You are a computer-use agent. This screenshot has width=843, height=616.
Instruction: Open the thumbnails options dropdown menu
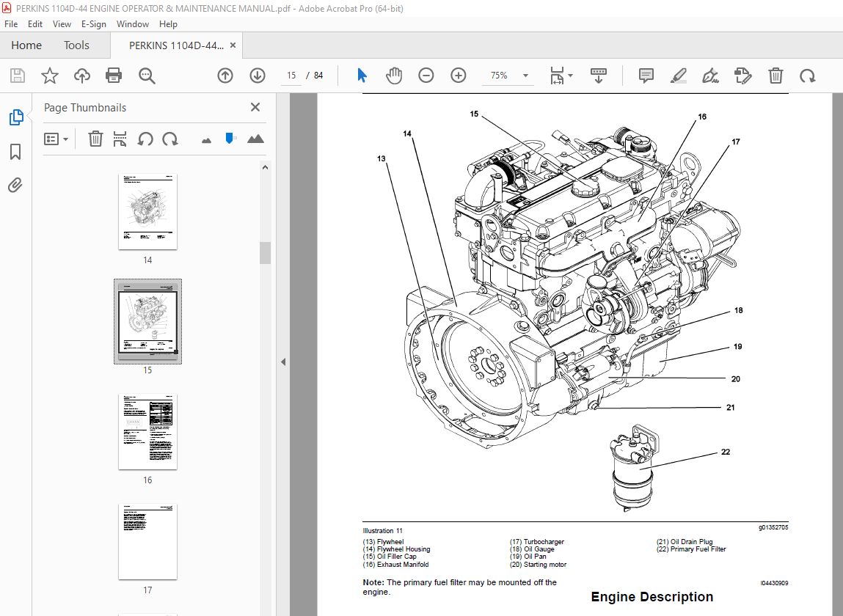click(x=56, y=139)
